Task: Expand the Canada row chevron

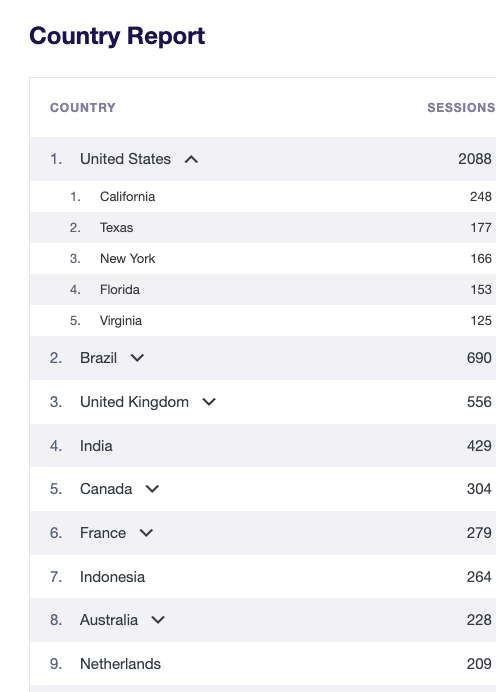Action: [x=152, y=489]
